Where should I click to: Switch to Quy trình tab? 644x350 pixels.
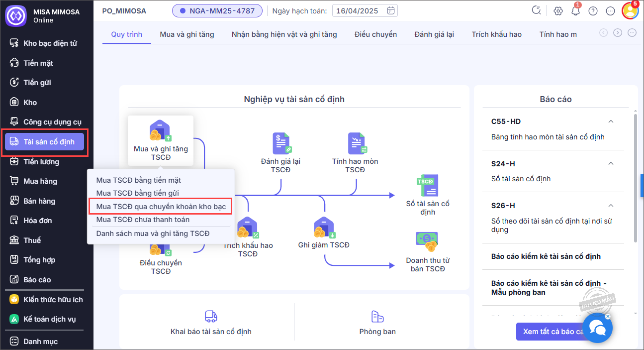(127, 34)
